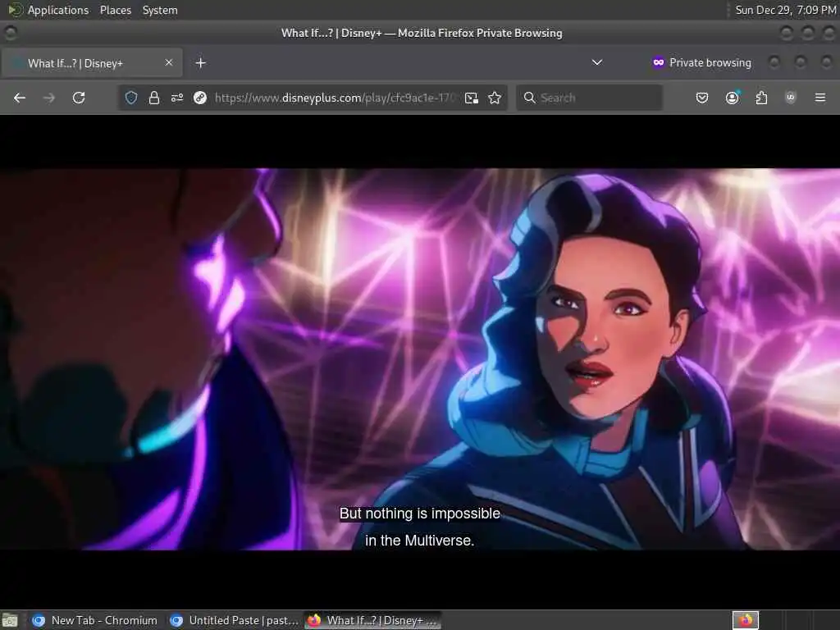Open the Extensions puzzle icon
This screenshot has height=630, width=840.
(x=761, y=98)
